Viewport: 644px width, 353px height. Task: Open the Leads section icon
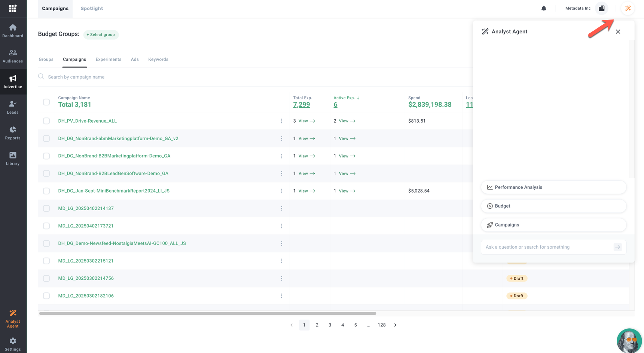(x=13, y=104)
